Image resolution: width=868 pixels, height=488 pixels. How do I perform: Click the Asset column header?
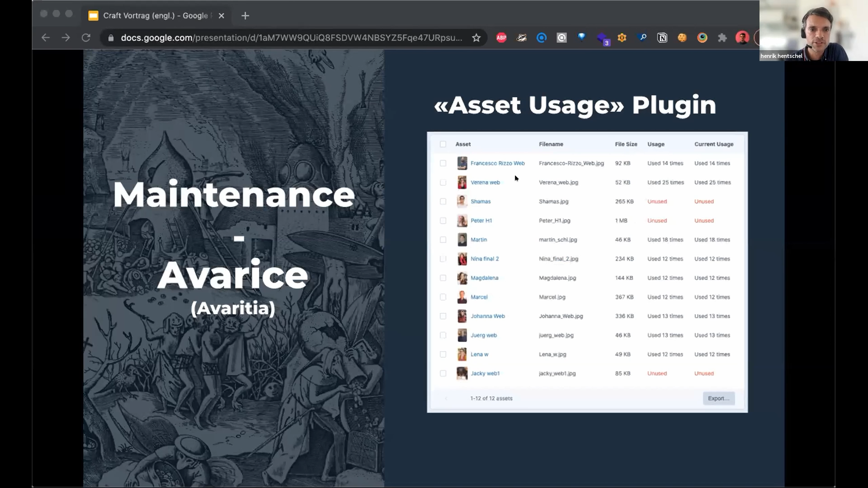coord(463,144)
